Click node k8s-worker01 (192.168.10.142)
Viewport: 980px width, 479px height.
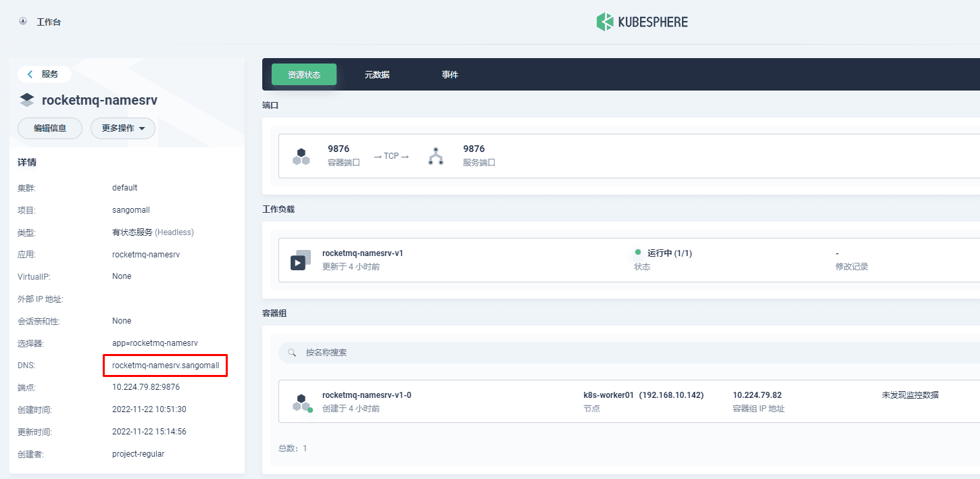(x=643, y=395)
